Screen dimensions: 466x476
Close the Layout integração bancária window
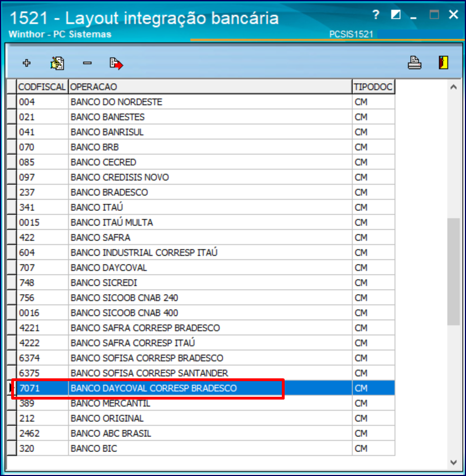click(453, 15)
